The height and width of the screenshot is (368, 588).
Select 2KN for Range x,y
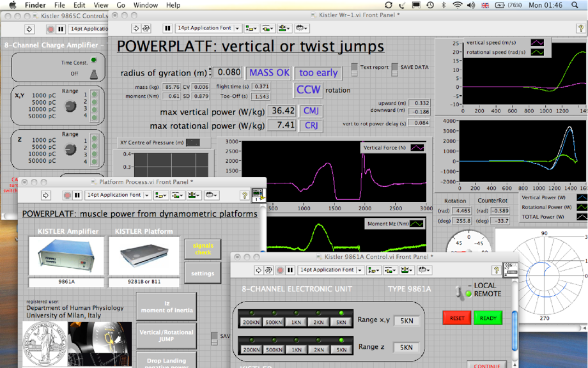coord(319,322)
